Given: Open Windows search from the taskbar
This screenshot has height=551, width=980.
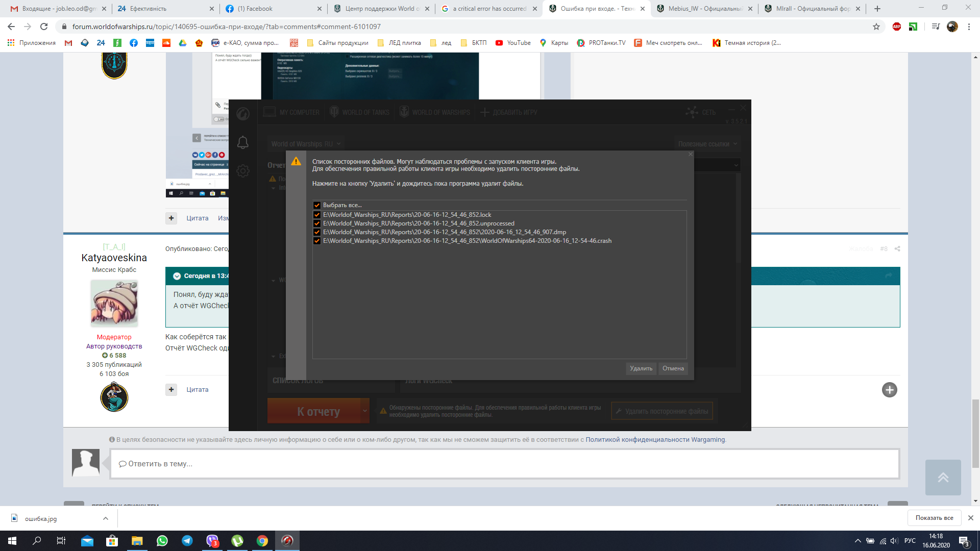Looking at the screenshot, I should click(37, 541).
